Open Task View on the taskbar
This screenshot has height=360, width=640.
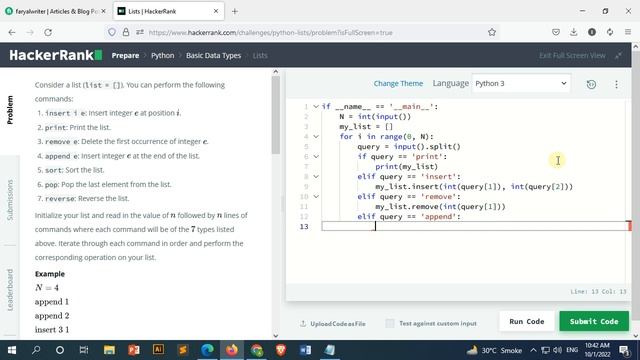[x=84, y=350]
